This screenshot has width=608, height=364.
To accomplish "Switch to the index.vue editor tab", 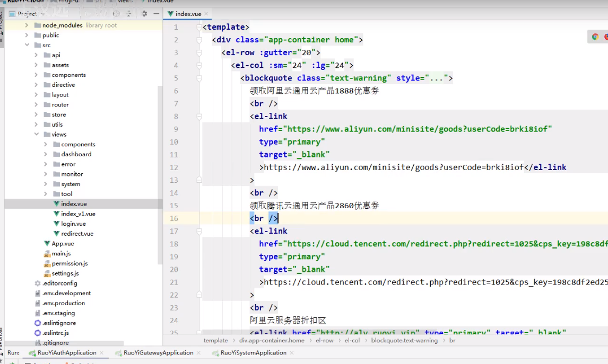I will 188,14.
